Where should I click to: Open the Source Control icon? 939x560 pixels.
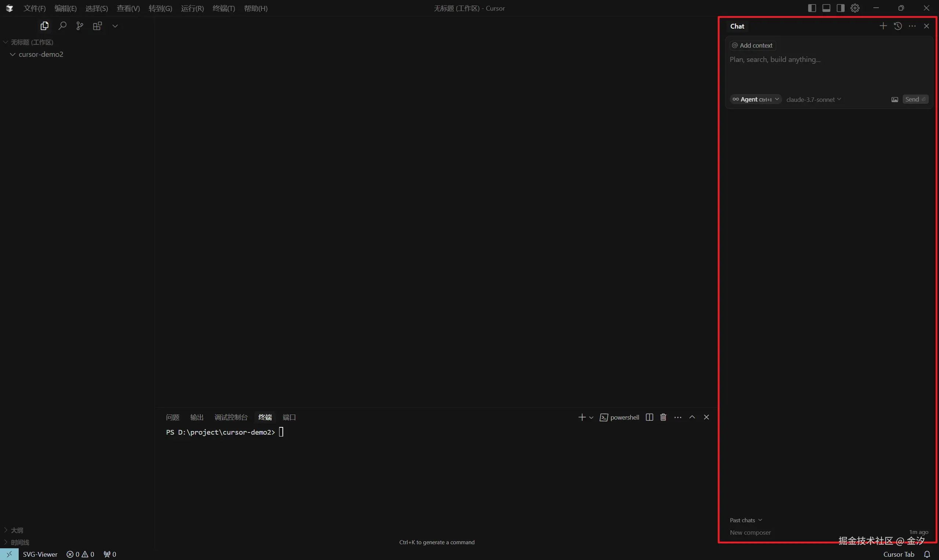(x=80, y=26)
